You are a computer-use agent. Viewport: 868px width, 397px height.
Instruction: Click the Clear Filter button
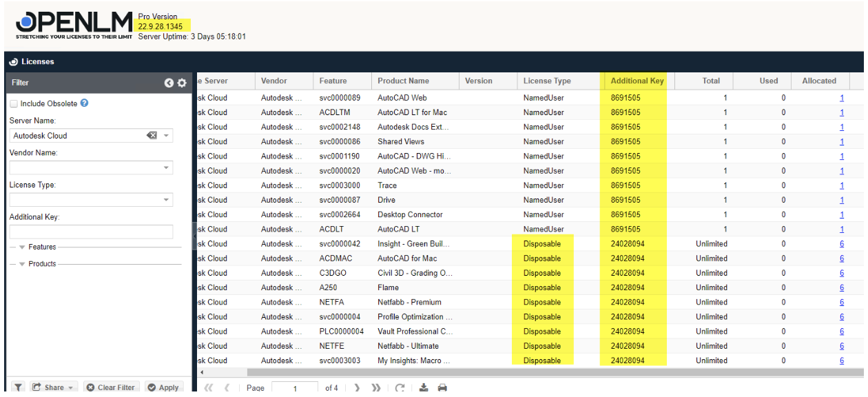pos(110,387)
